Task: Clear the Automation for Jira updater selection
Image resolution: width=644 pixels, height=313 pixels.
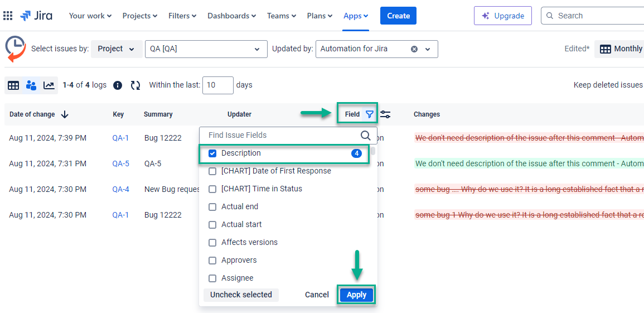Action: pyautogui.click(x=414, y=49)
